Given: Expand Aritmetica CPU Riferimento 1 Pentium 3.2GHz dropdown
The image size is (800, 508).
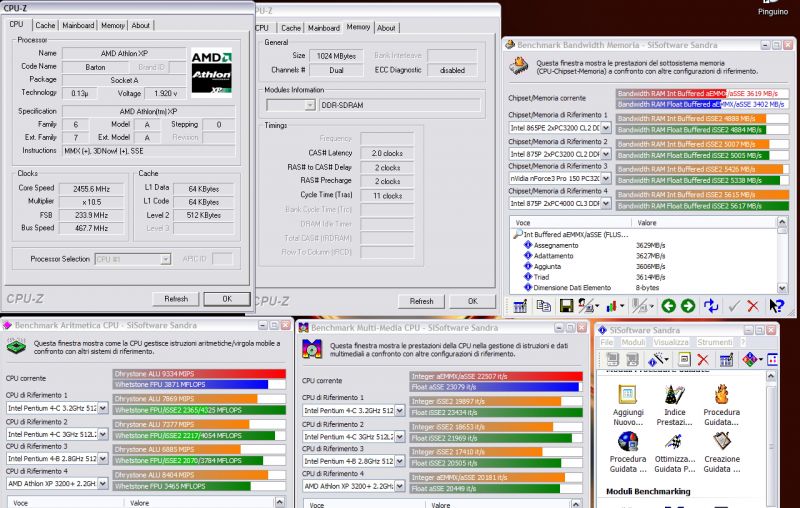Looking at the screenshot, I should [103, 408].
